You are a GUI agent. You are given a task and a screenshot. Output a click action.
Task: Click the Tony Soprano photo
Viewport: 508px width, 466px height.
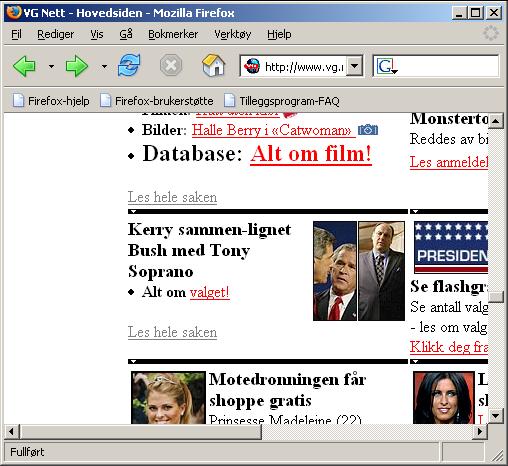pos(382,271)
